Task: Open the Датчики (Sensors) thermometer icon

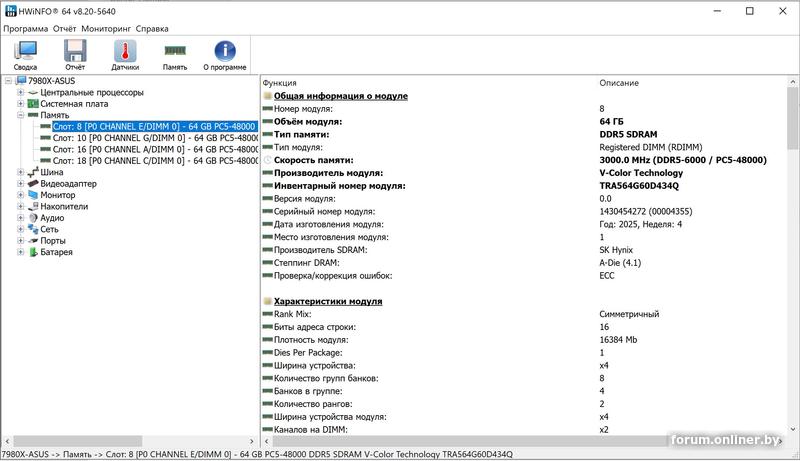Action: (125, 55)
